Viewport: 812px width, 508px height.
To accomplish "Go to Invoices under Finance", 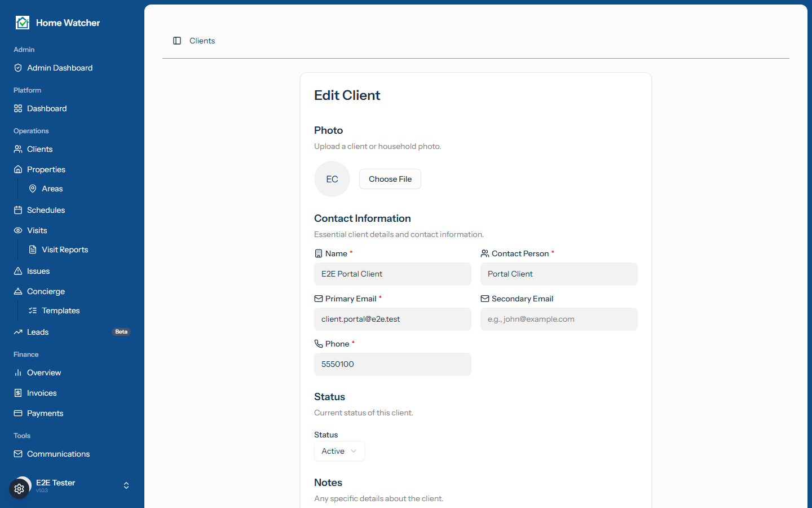I will pos(72,393).
